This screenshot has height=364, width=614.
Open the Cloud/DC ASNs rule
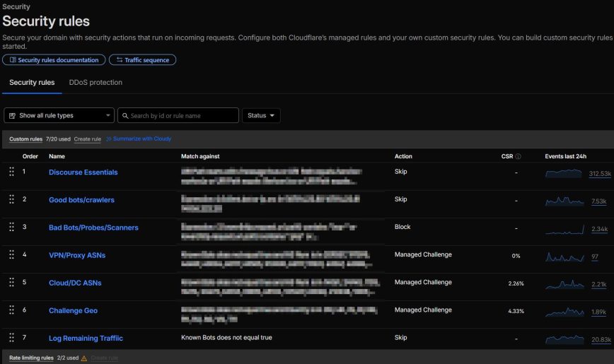pyautogui.click(x=75, y=283)
